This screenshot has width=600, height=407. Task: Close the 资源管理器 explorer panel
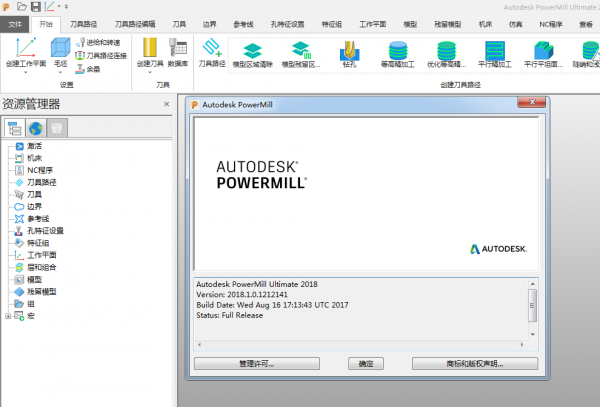[x=165, y=102]
